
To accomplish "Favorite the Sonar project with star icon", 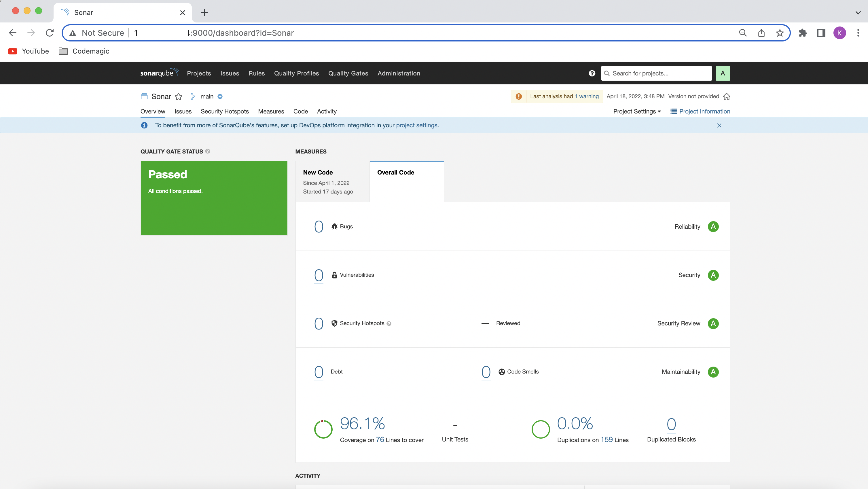I will coord(179,97).
